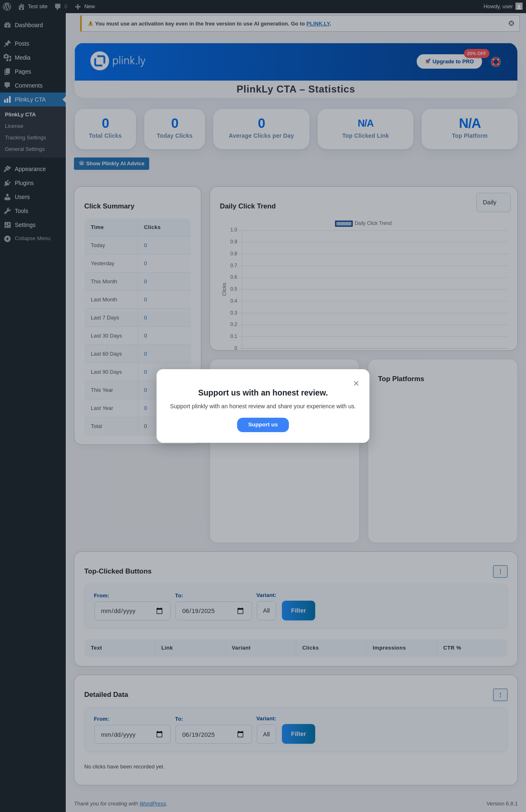Open the WordPress footer link
Image resolution: width=526 pixels, height=812 pixels.
pos(153,803)
